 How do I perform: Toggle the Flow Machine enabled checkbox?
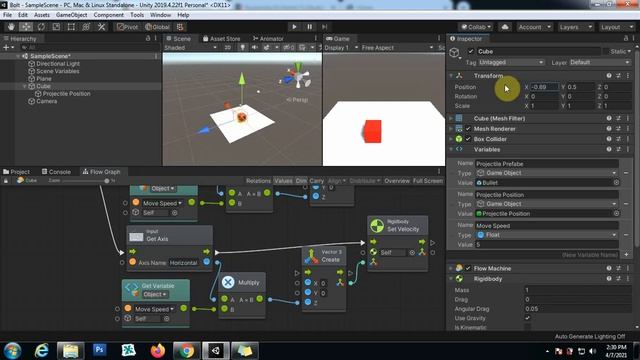click(468, 268)
